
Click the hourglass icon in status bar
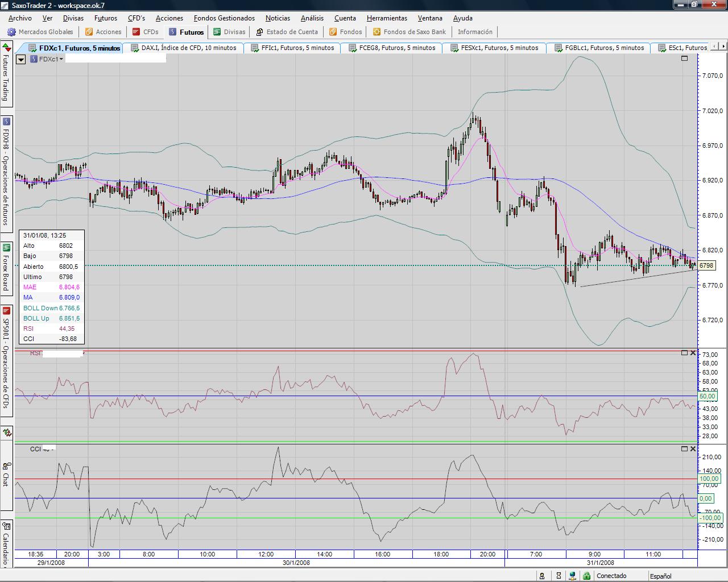[559, 576]
